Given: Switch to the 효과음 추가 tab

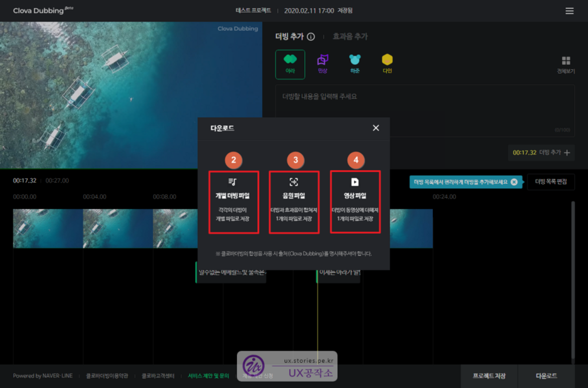Looking at the screenshot, I should 350,37.
